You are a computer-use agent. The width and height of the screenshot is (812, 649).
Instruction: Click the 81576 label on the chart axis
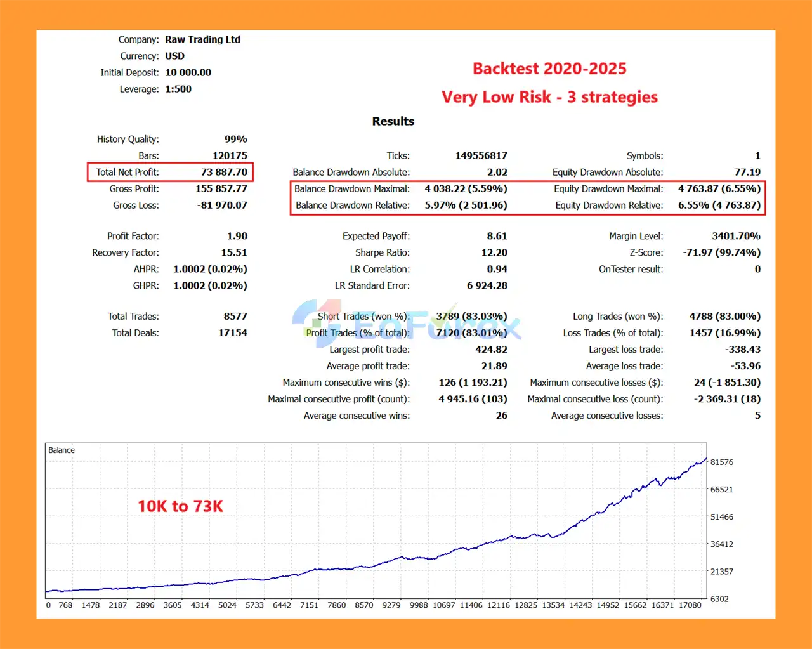(x=721, y=462)
